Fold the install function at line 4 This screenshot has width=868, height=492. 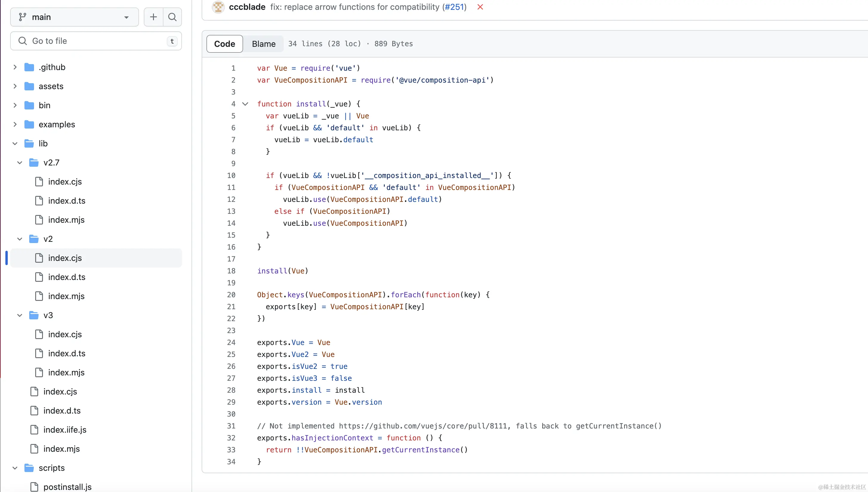[x=245, y=104]
